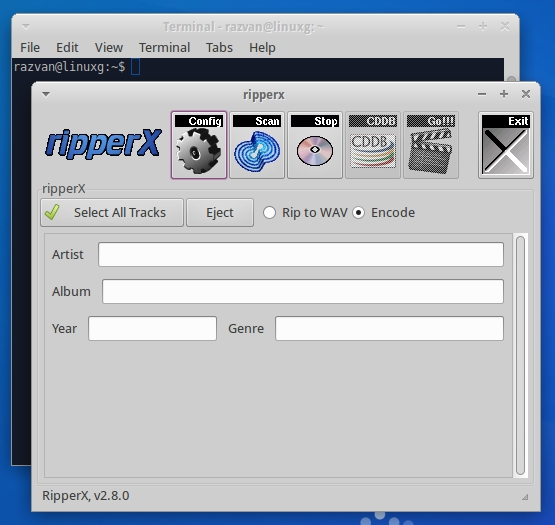Image resolution: width=555 pixels, height=525 pixels.
Task: Open the File menu in Terminal
Action: (30, 47)
